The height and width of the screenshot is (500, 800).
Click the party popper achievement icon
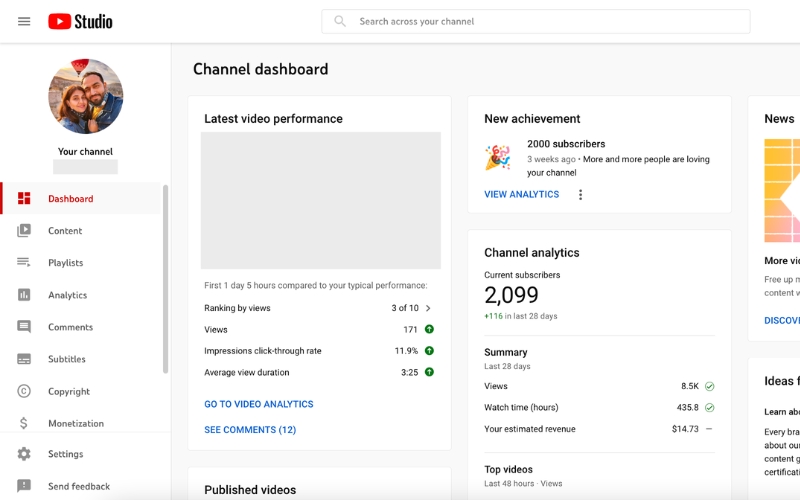click(497, 158)
